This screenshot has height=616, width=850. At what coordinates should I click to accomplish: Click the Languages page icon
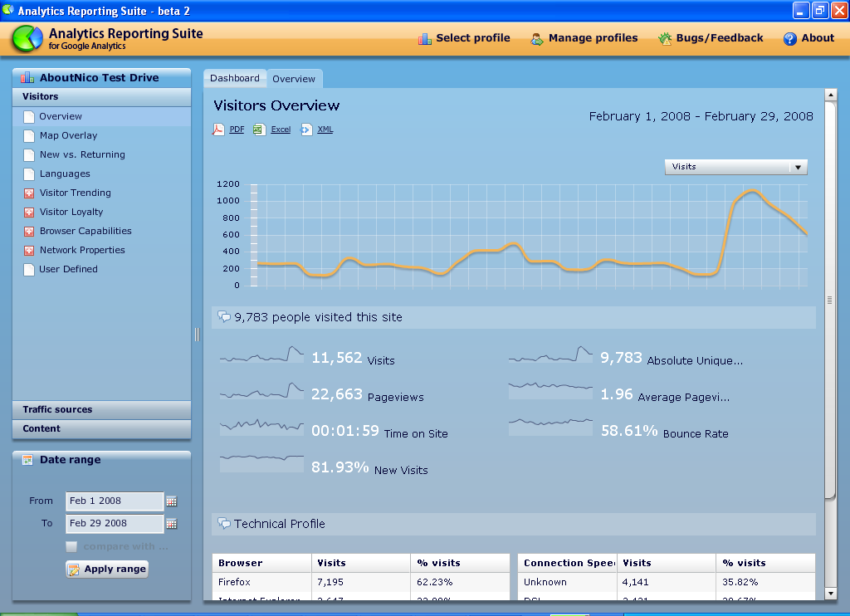point(29,174)
